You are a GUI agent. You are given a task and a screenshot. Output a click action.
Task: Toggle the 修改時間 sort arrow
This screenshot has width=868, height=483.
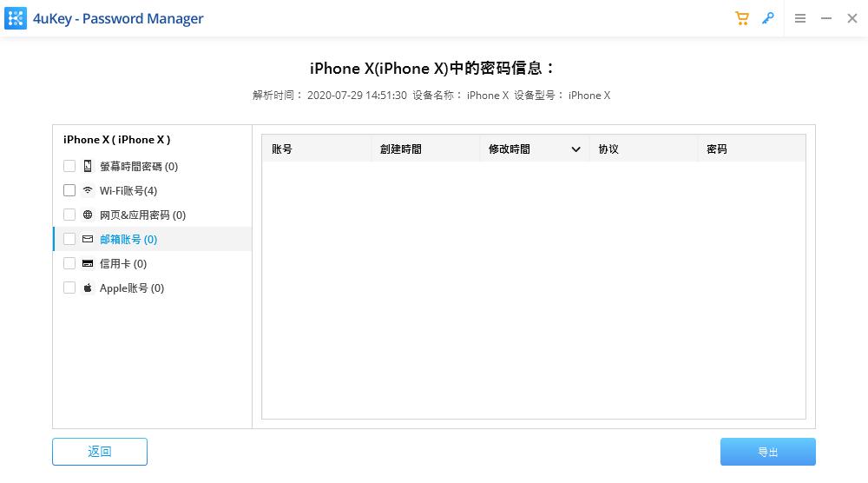[575, 149]
